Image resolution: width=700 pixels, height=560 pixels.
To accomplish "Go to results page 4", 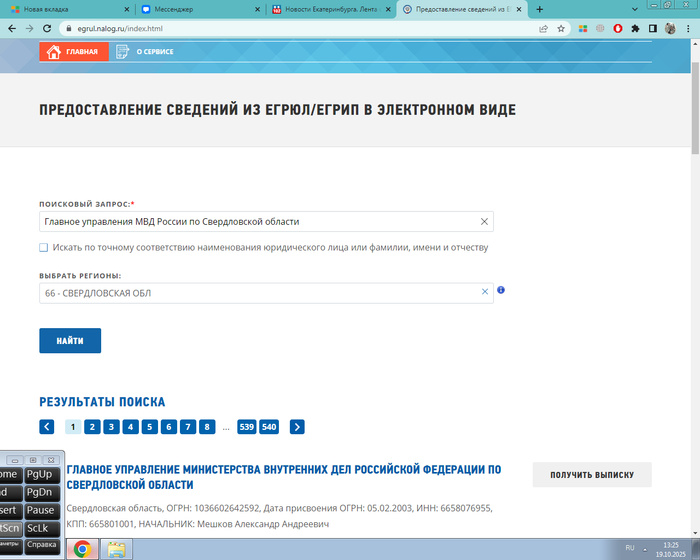I will point(130,427).
